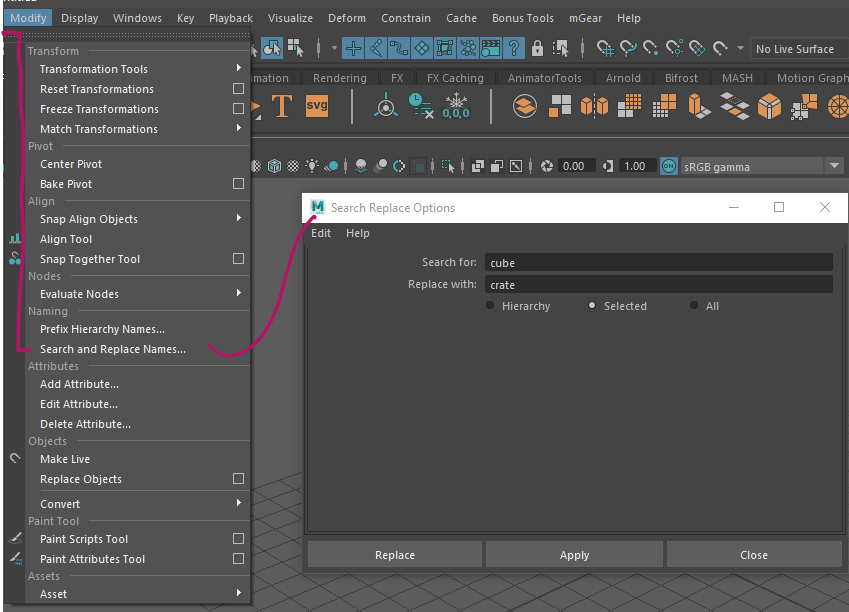Image resolution: width=849 pixels, height=612 pixels.
Task: Select the Type text tool icon
Action: pos(282,106)
